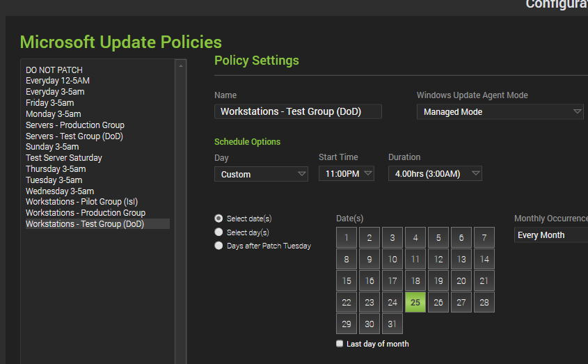The width and height of the screenshot is (588, 364).
Task: Open Windows Update Agent Mode dropdown
Action: pyautogui.click(x=500, y=111)
